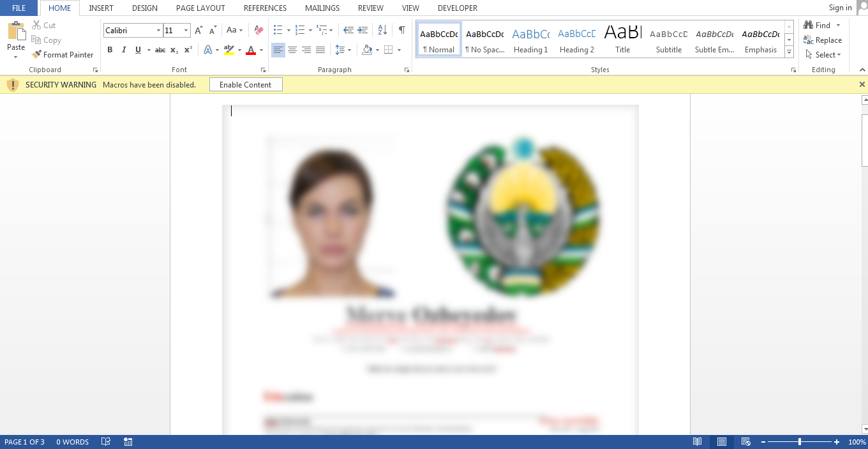The height and width of the screenshot is (449, 868).
Task: Adjust the zoom slider handle
Action: (800, 442)
